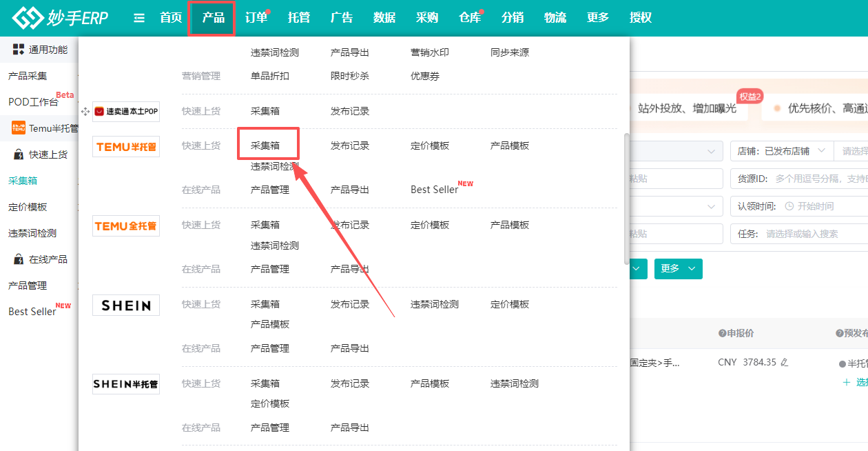Open 产品管理 in the TEMU全托管 row
This screenshot has width=868, height=451.
270,269
